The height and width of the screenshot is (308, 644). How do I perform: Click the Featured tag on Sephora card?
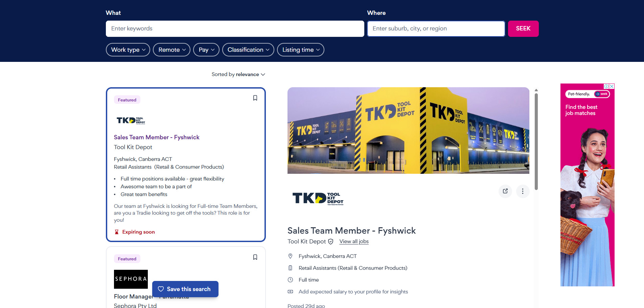pyautogui.click(x=127, y=259)
